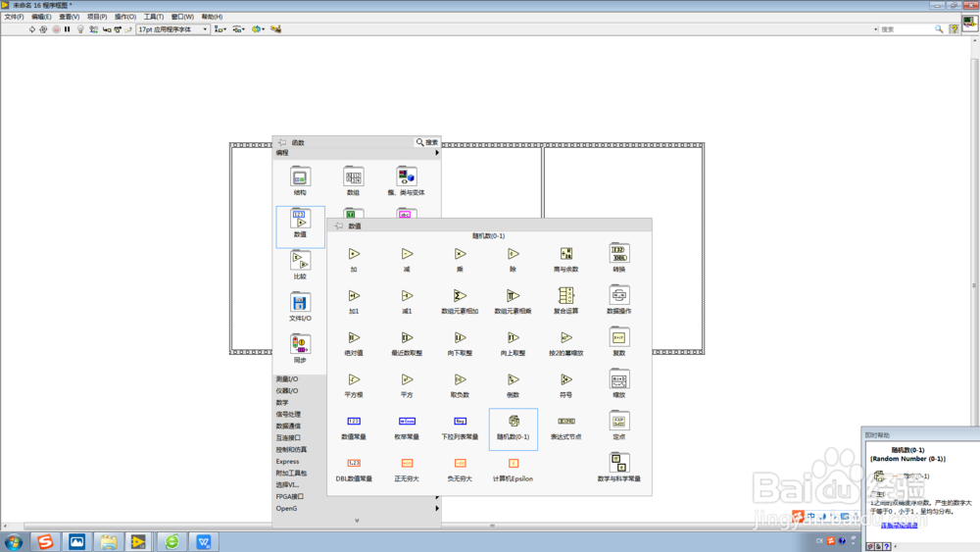Open the 17pt 应用程序字体 font dropdown

click(172, 29)
